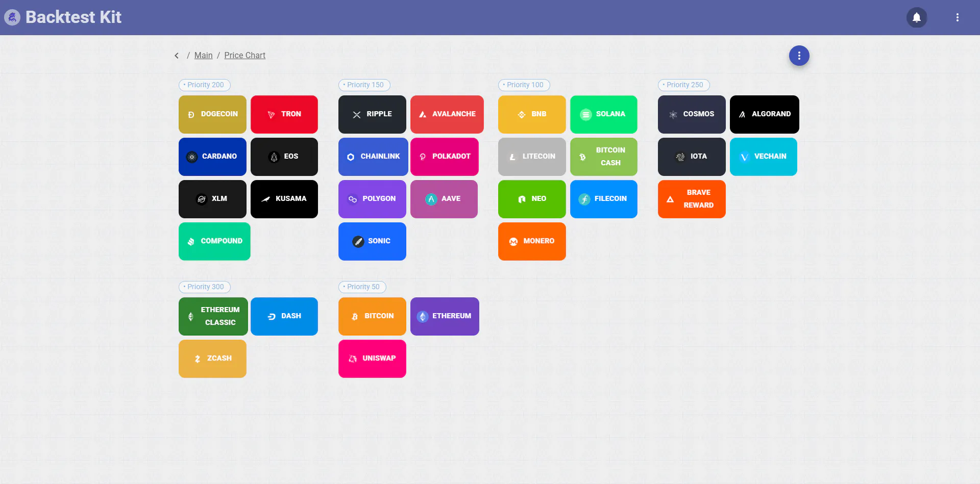980x484 pixels.
Task: Click the Monero logo icon
Action: [513, 242]
